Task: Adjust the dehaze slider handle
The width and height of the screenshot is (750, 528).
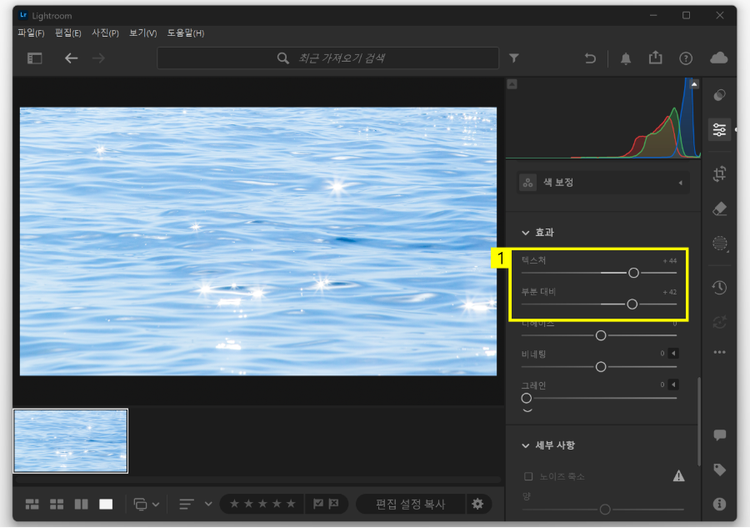Action: [601, 336]
